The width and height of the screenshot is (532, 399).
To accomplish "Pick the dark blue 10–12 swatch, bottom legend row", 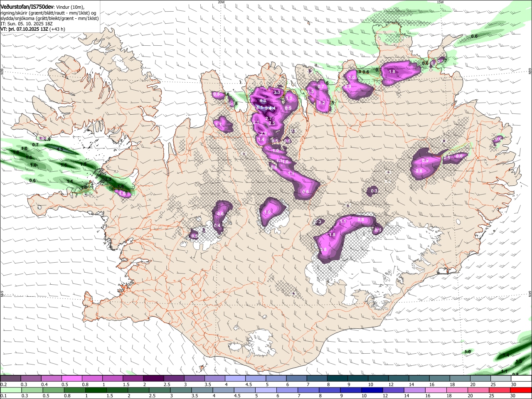I will (372, 390).
